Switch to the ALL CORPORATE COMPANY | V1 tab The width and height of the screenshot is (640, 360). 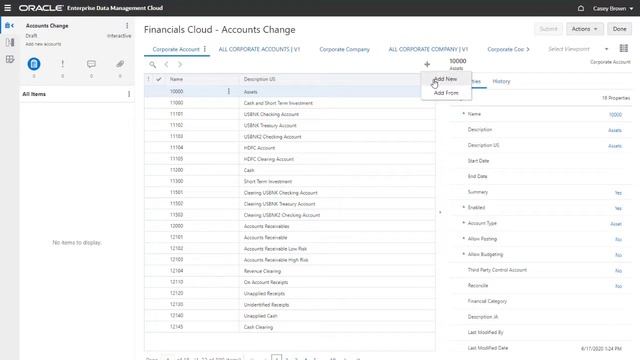[x=428, y=49]
